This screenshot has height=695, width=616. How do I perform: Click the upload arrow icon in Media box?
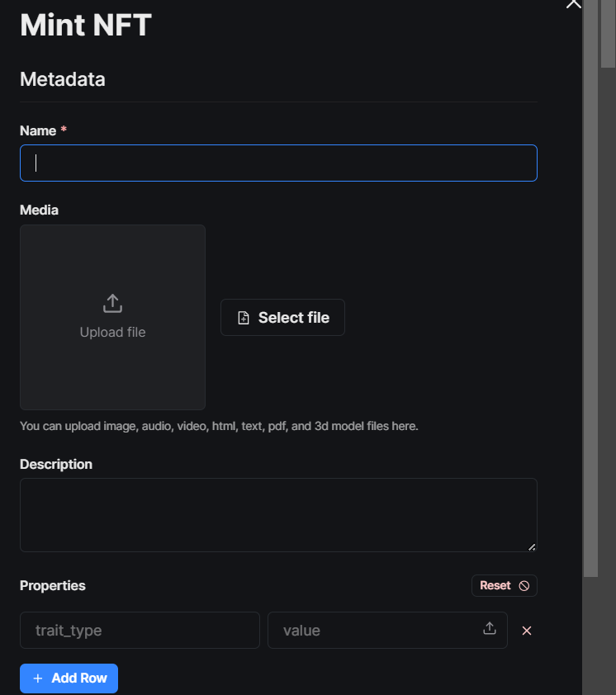[112, 304]
